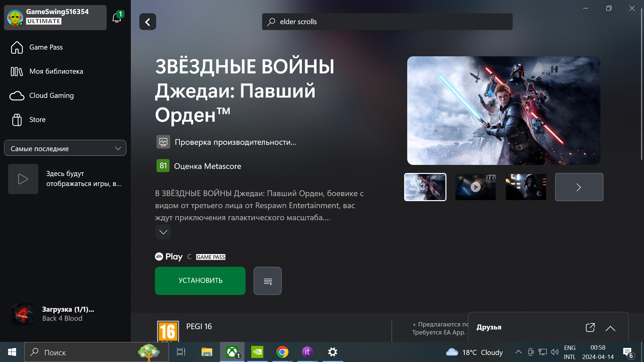
Task: Open the Самые последние sort dropdown
Action: point(65,148)
